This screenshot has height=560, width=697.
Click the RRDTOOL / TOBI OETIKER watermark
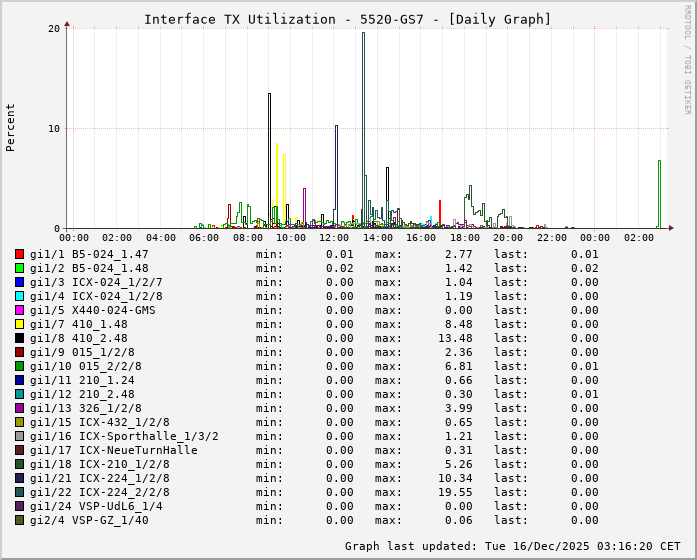(x=687, y=59)
